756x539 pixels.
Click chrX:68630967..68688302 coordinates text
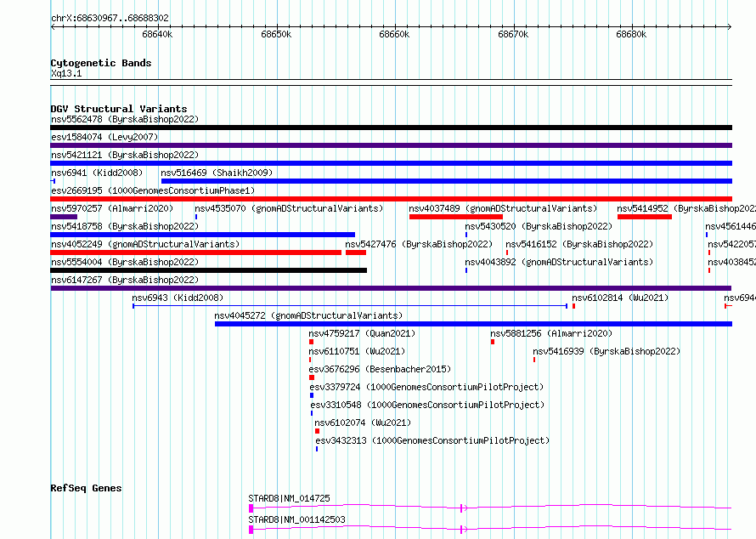pyautogui.click(x=110, y=18)
